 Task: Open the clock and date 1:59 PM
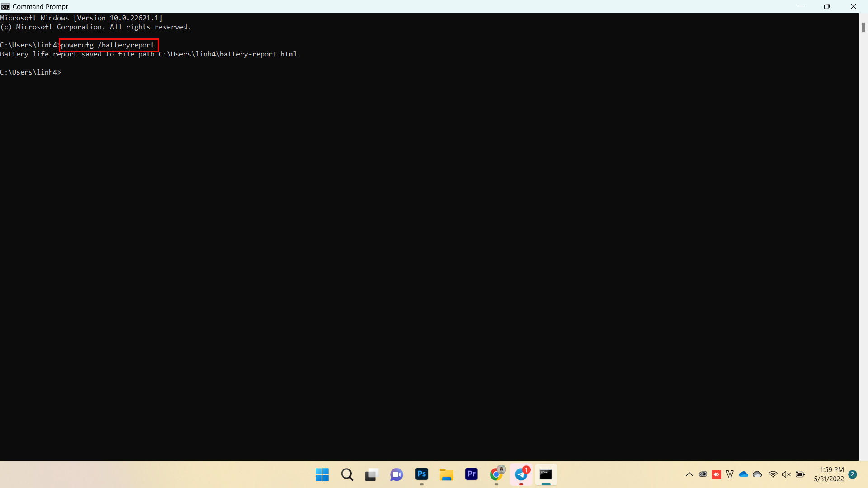[829, 474]
